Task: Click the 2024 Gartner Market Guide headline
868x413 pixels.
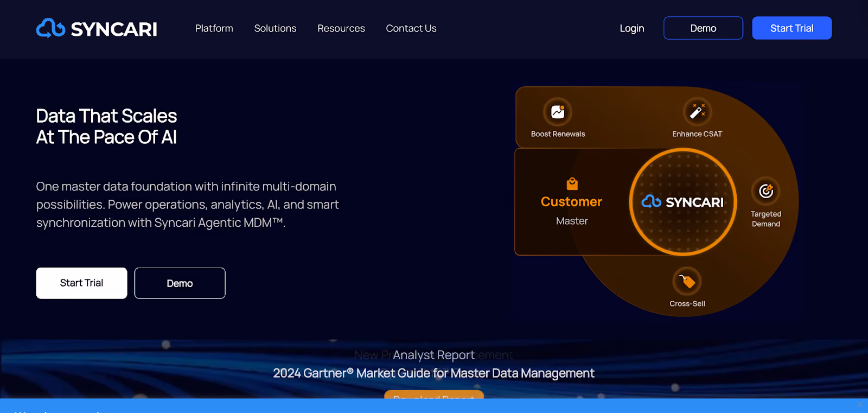Action: 433,373
